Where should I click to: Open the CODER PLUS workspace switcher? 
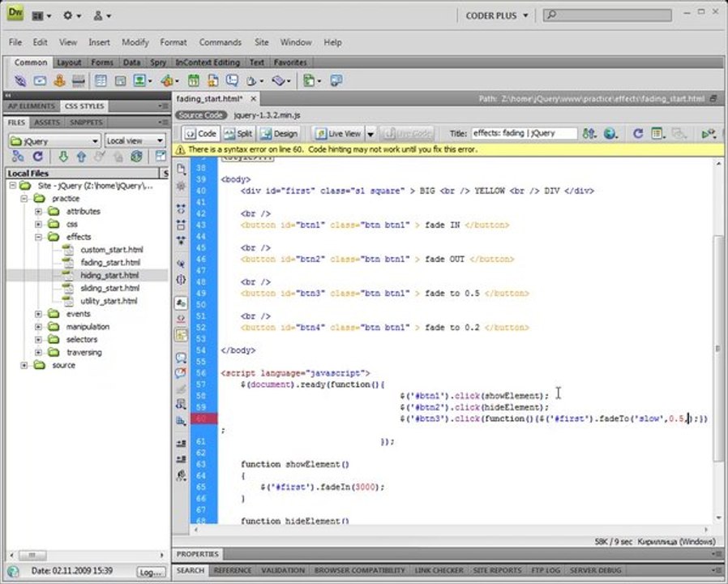click(x=497, y=15)
